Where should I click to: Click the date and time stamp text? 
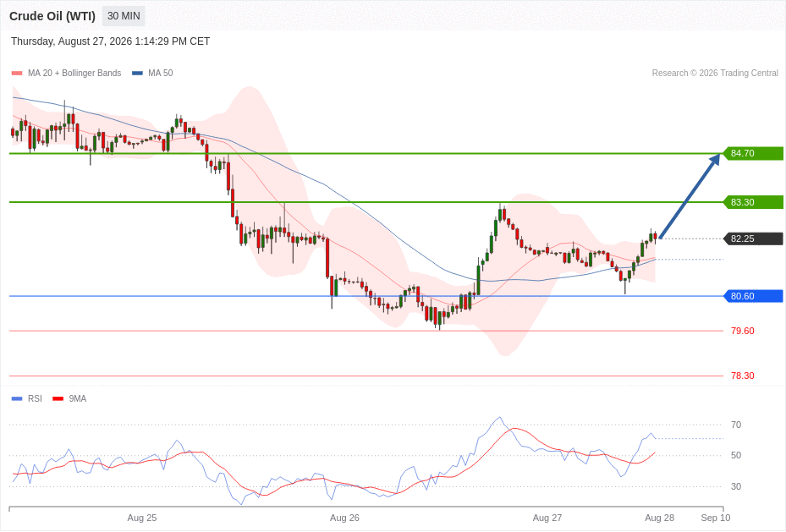(x=110, y=41)
